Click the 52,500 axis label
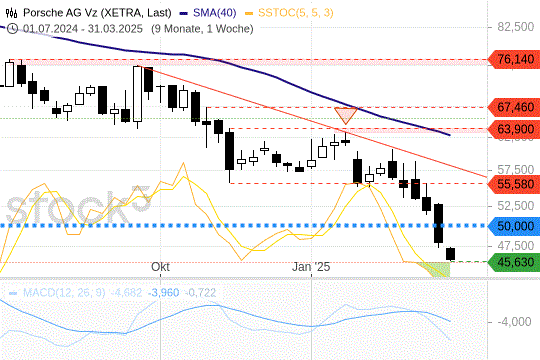 [516, 206]
